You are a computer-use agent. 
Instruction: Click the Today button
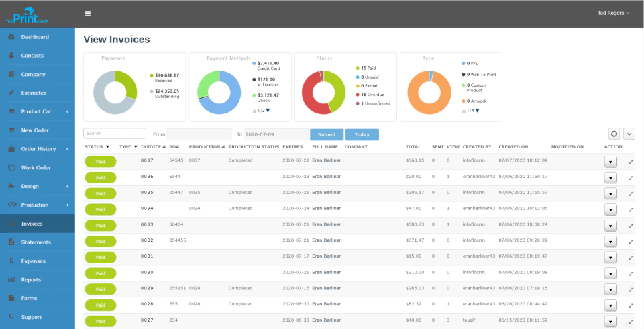[362, 134]
